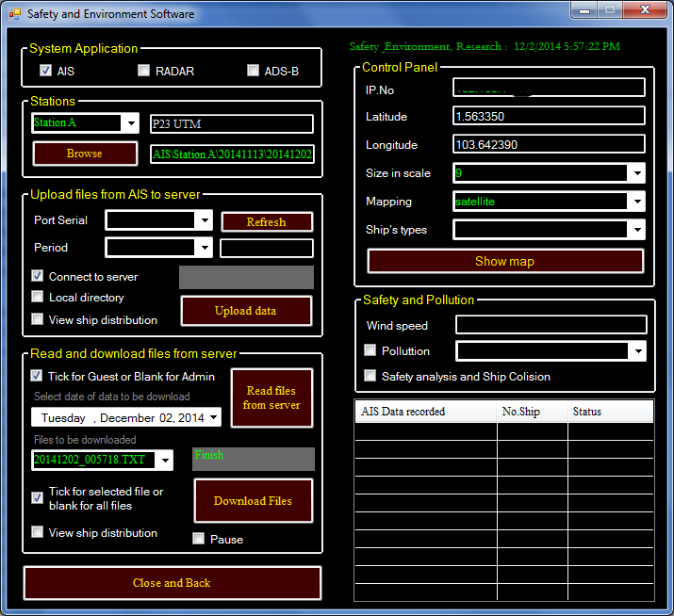Click the app icon in the title bar
This screenshot has height=616, width=674.
[x=12, y=14]
